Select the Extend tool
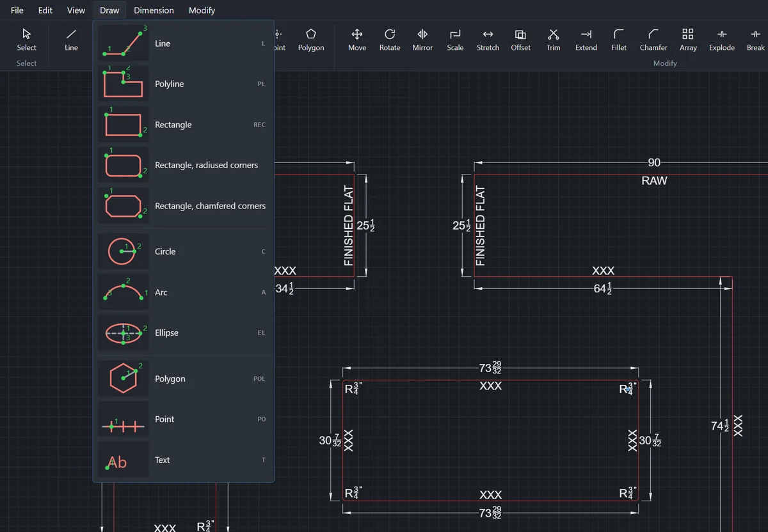The image size is (768, 532). tap(586, 40)
